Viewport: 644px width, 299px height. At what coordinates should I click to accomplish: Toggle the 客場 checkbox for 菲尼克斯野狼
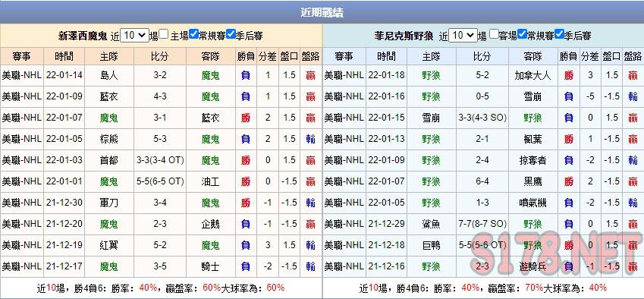click(494, 34)
